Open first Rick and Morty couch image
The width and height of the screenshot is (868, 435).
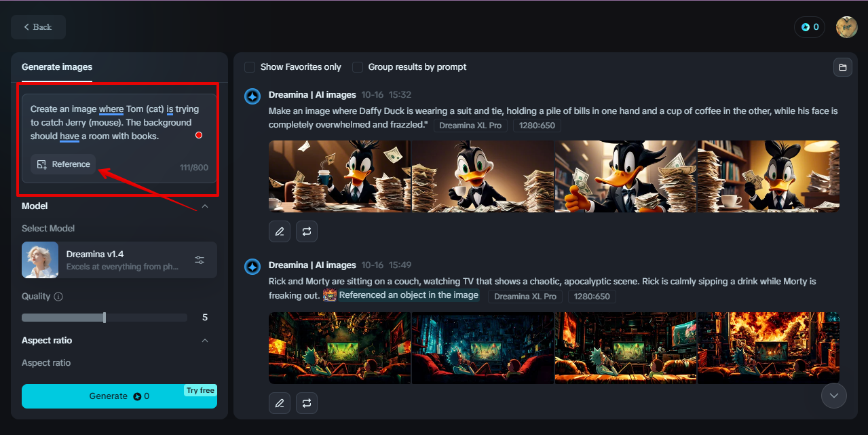point(339,348)
